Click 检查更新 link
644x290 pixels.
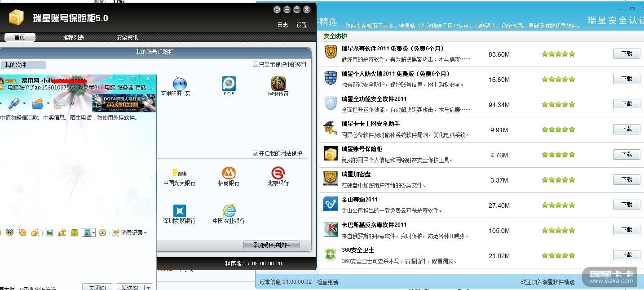click(328, 282)
